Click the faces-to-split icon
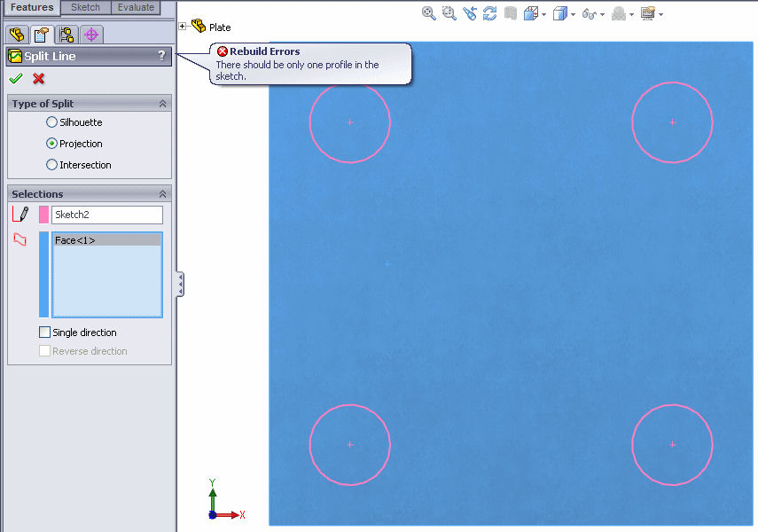Screen dimensions: 758x532 (x=20, y=239)
